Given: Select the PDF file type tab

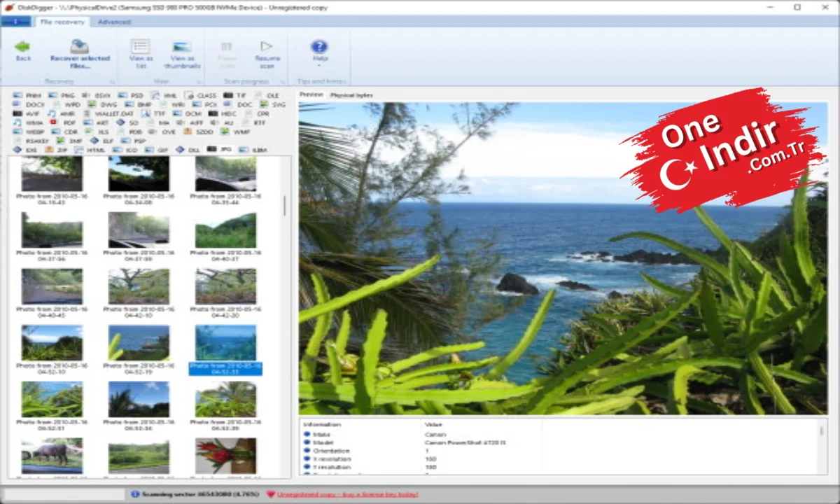Looking at the screenshot, I should pos(62,122).
